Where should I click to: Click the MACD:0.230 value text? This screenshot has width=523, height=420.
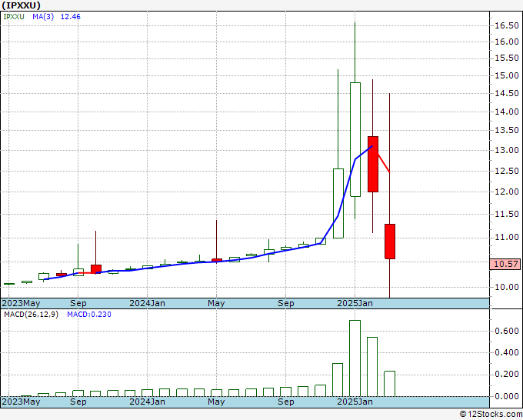pos(89,315)
